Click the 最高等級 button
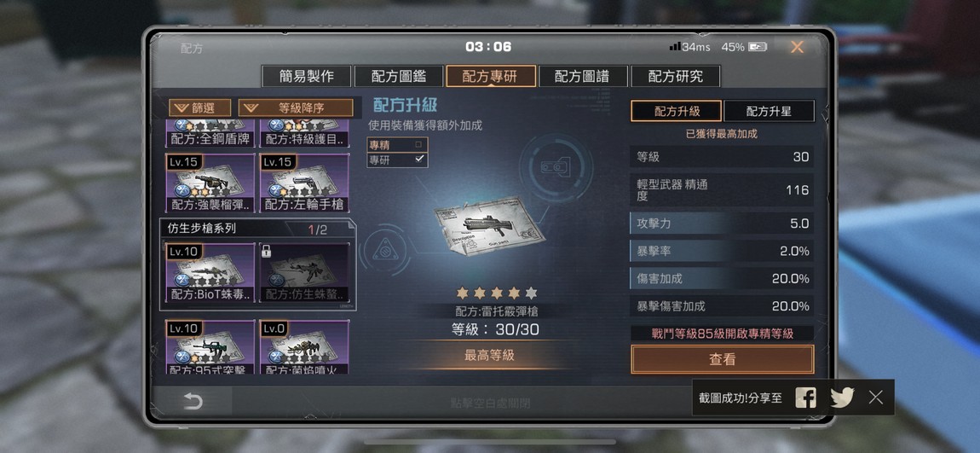The height and width of the screenshot is (453, 980). click(x=489, y=356)
